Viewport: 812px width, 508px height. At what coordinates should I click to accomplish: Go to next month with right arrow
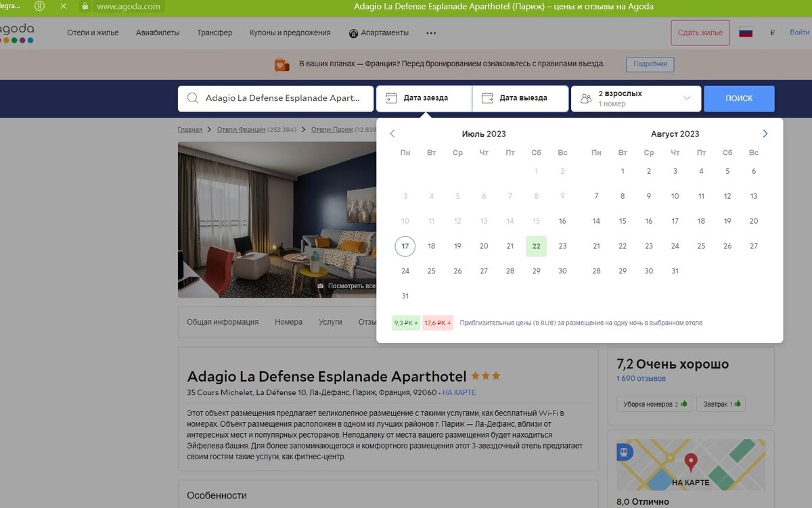point(765,134)
